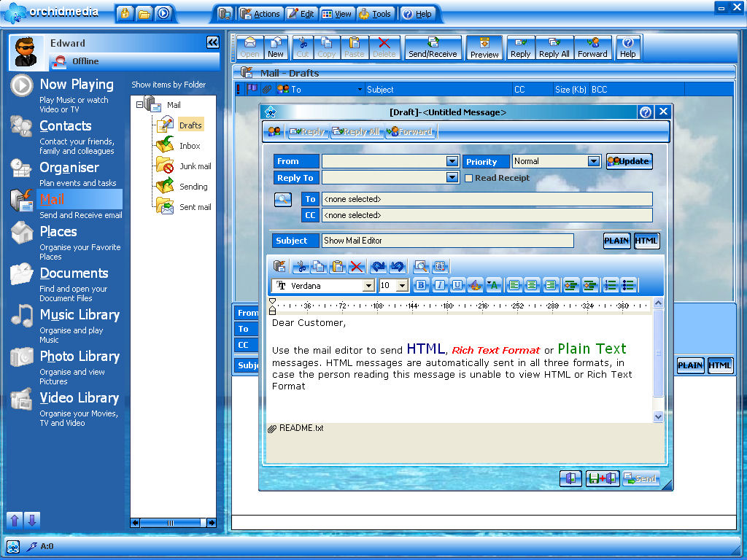Enable the Read Receipt checkbox
The height and width of the screenshot is (560, 747).
point(469,178)
